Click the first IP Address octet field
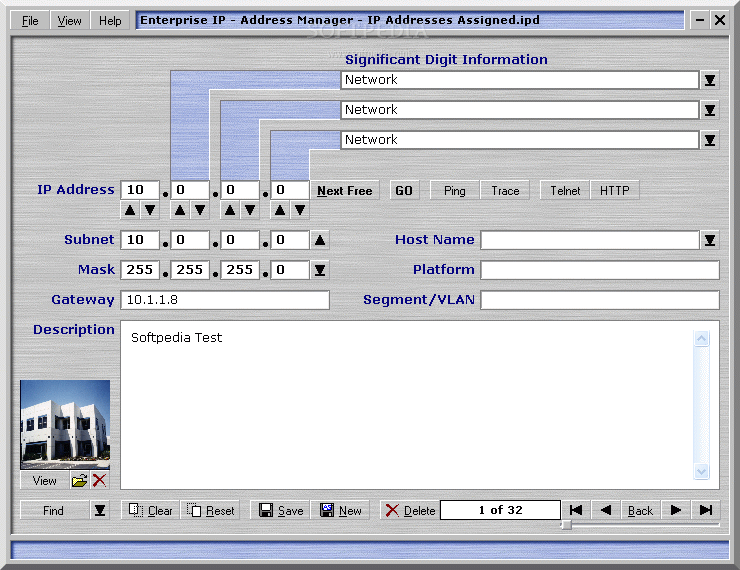 coord(140,190)
